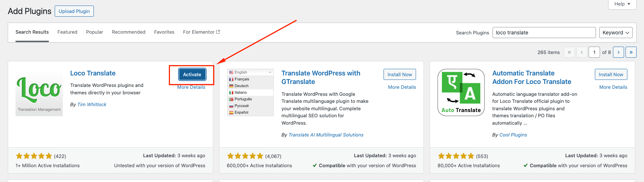The image size is (644, 182).
Task: Install the GTranslate plugin now
Action: coord(399,74)
